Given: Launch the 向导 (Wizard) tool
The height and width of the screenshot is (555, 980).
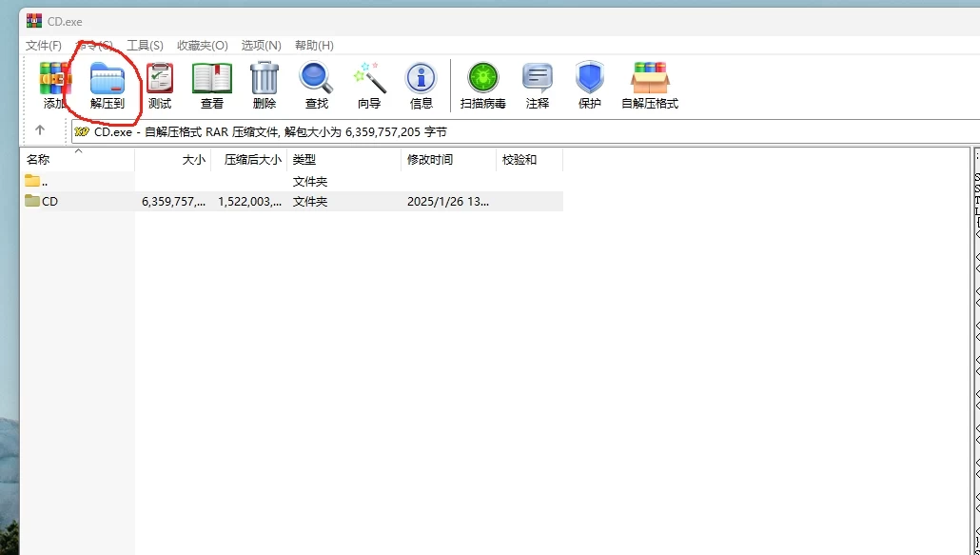Looking at the screenshot, I should 368,84.
